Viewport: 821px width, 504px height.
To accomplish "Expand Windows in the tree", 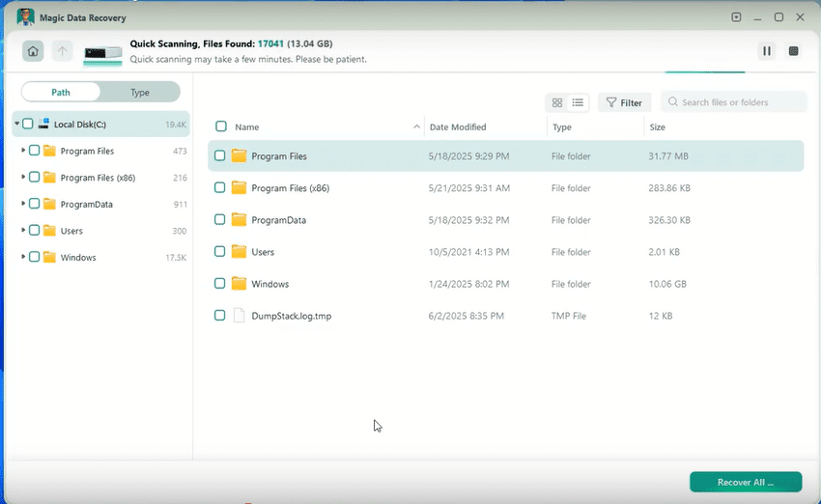I will (x=23, y=257).
